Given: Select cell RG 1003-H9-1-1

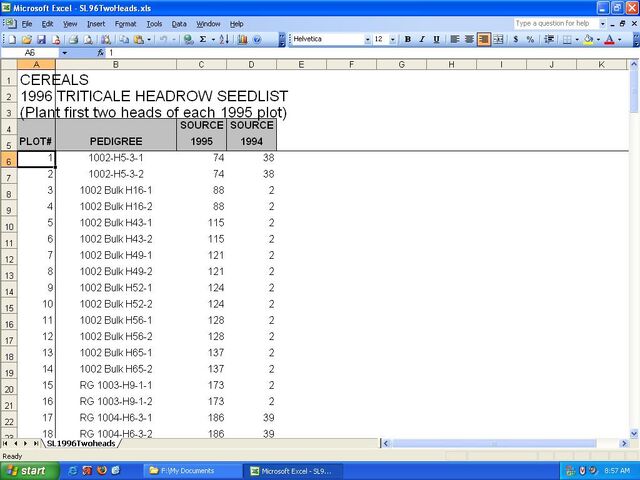Looking at the screenshot, I should pyautogui.click(x=116, y=385).
